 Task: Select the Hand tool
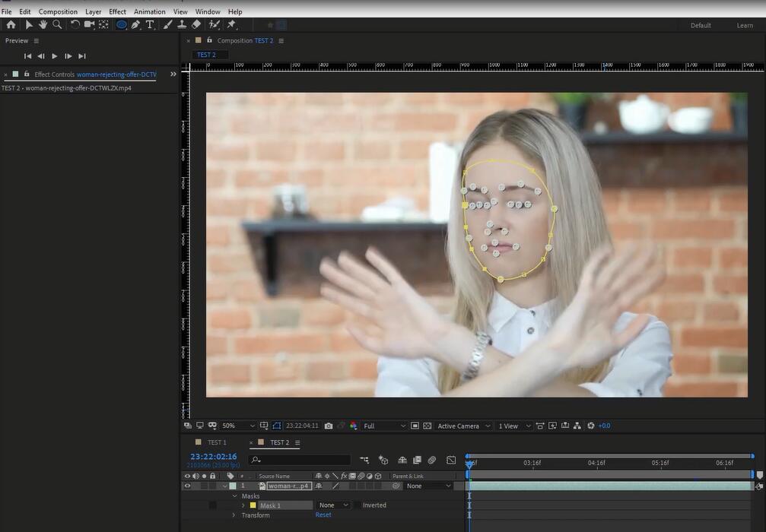(x=43, y=24)
